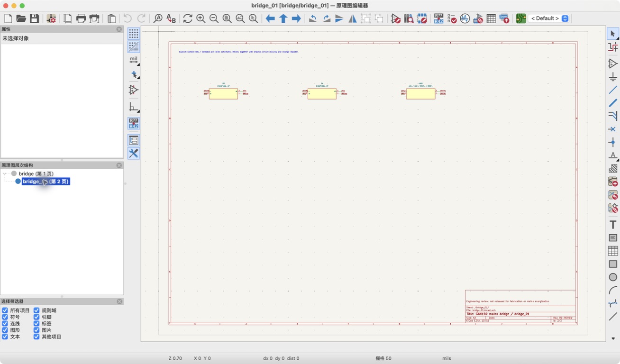Open the symbol fields table icon
Screen dimensions: 620x364
point(491,18)
